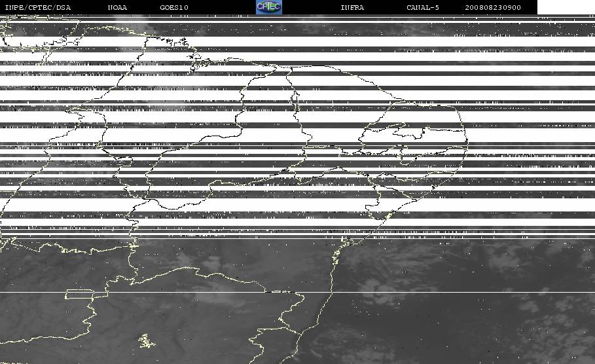Click the CANAL-5 channel label
This screenshot has height=364, width=595.
tap(423, 8)
